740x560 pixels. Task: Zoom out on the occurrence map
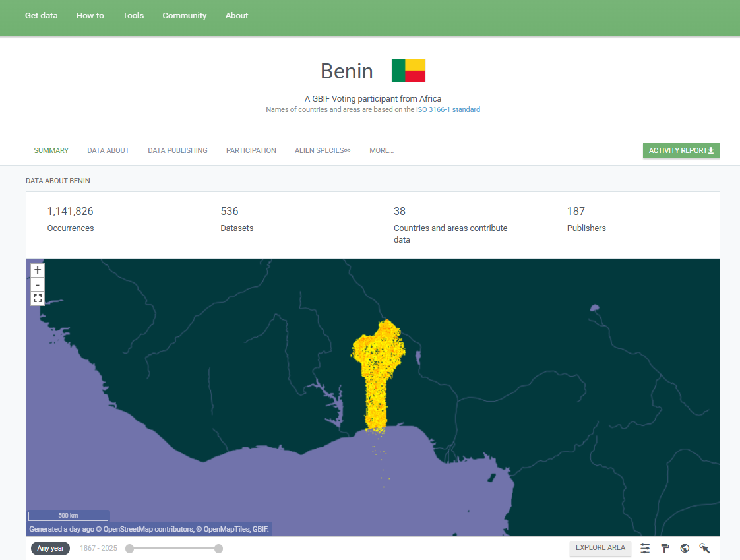click(37, 284)
